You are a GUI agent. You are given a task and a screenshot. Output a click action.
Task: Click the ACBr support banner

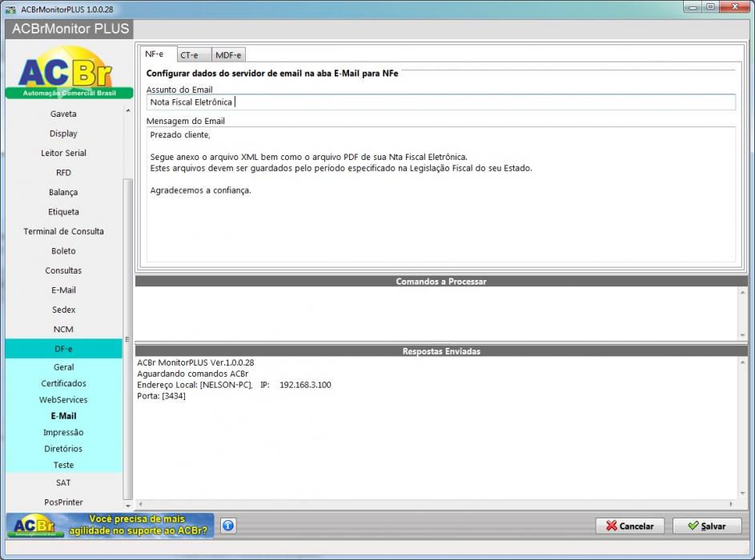[110, 526]
